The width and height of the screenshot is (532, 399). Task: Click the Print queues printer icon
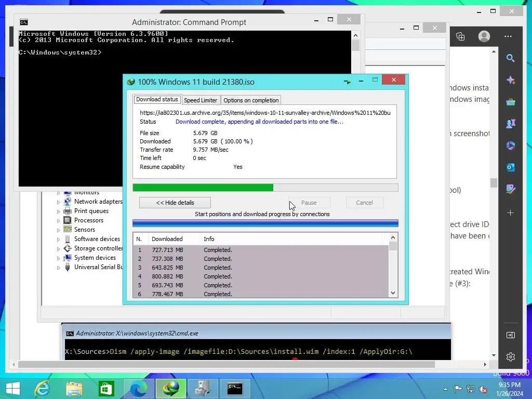pos(68,211)
